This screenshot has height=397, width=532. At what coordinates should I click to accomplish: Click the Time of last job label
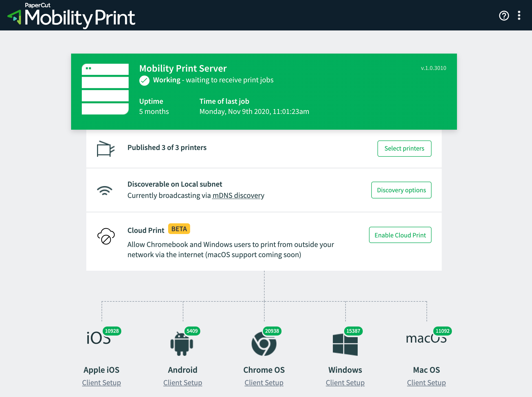224,101
